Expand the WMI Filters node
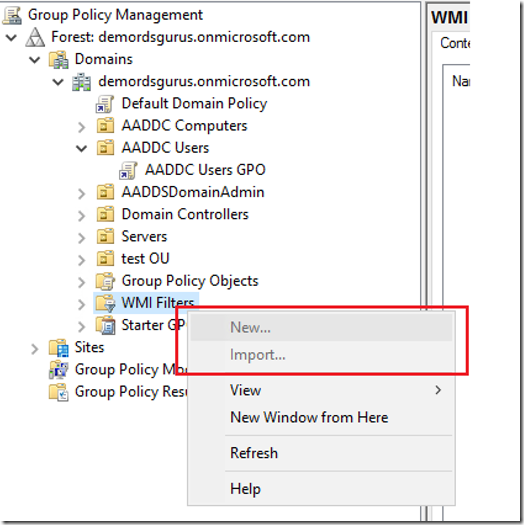Viewport: 524px width, 525px height. coord(81,304)
